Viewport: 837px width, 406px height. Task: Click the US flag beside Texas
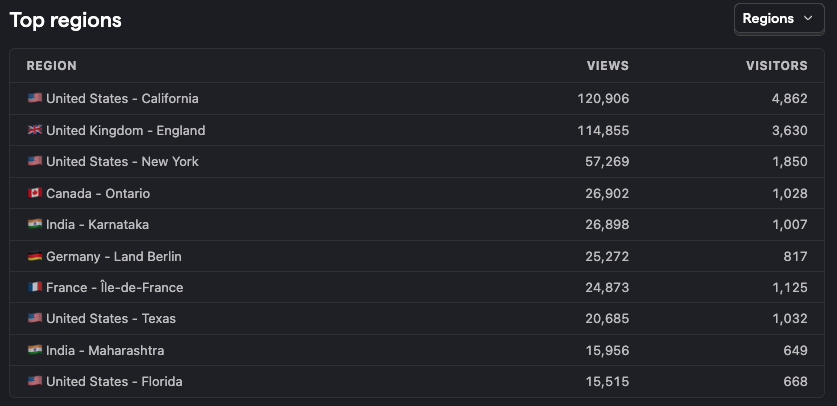tap(35, 319)
